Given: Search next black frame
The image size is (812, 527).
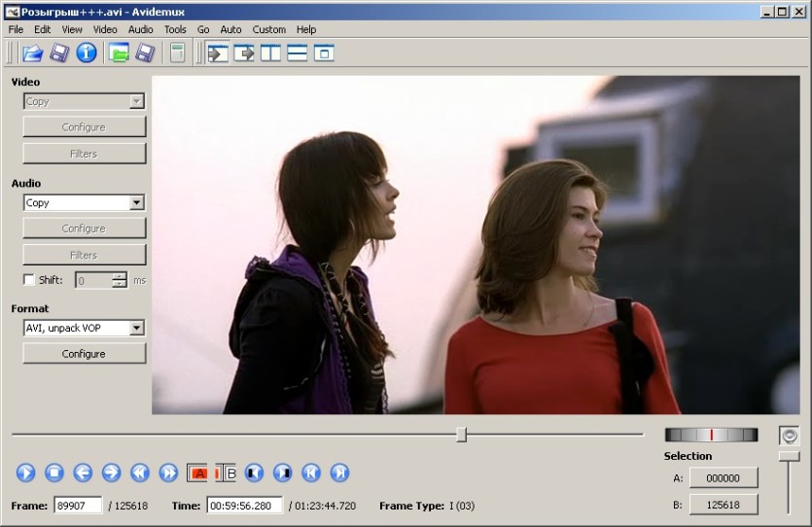Looking at the screenshot, I should [x=282, y=473].
